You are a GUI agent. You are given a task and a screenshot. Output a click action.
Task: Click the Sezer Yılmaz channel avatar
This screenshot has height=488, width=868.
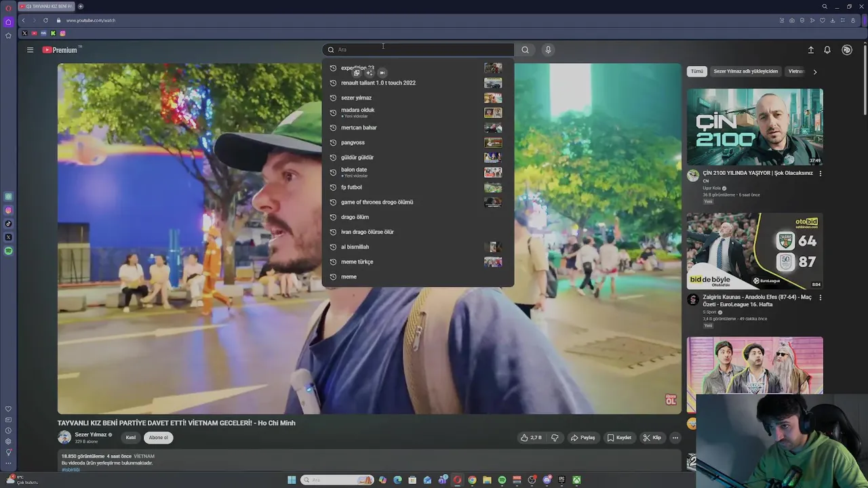(64, 437)
